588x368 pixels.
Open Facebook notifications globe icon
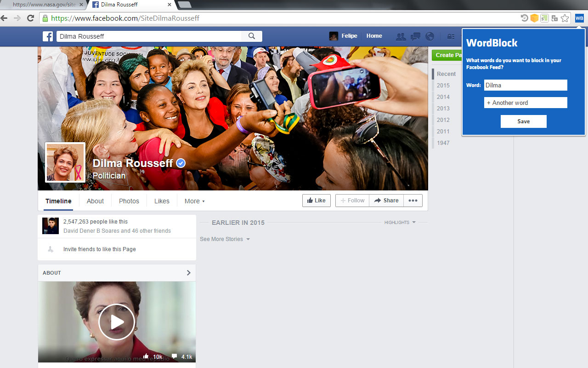(x=430, y=36)
